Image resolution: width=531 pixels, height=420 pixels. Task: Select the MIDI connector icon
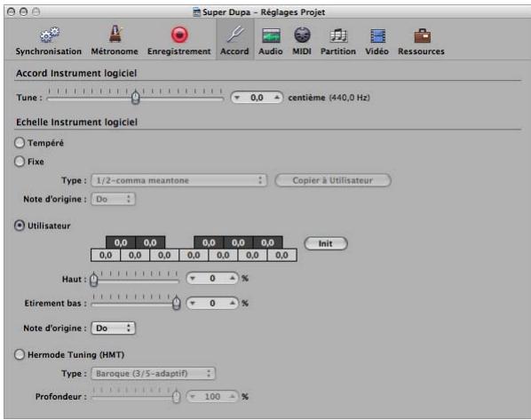tap(302, 35)
